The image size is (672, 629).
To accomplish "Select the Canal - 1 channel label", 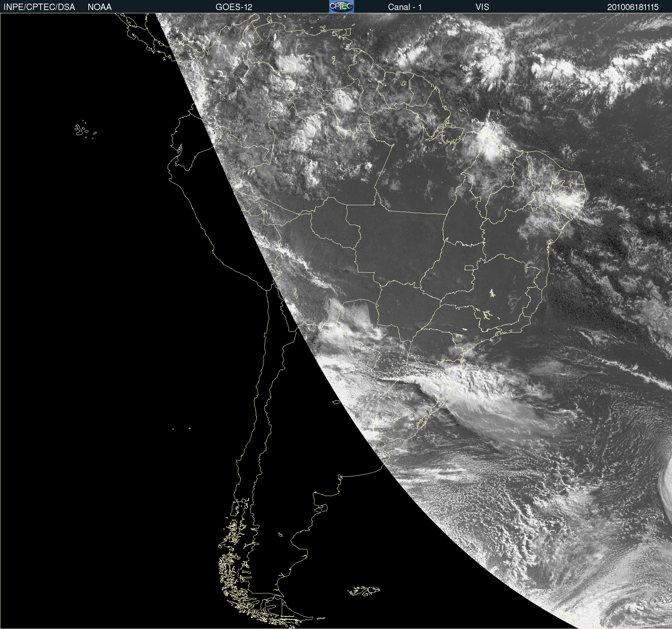I will click(x=405, y=7).
